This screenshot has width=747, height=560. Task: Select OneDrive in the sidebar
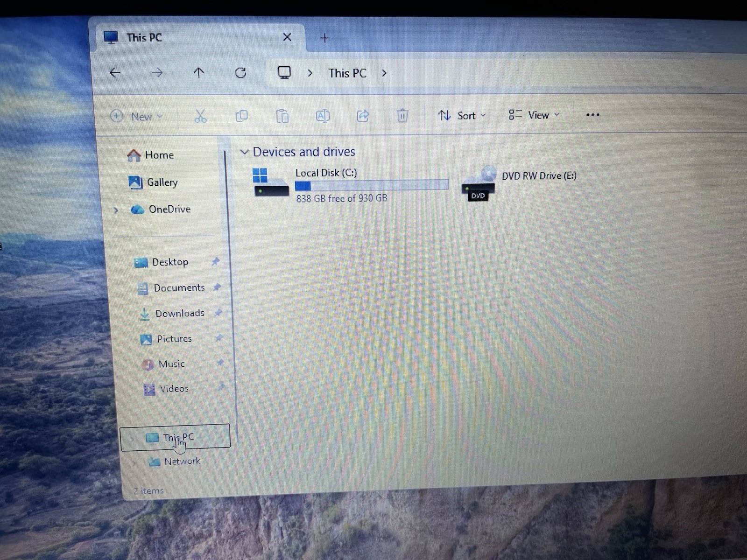click(x=161, y=209)
